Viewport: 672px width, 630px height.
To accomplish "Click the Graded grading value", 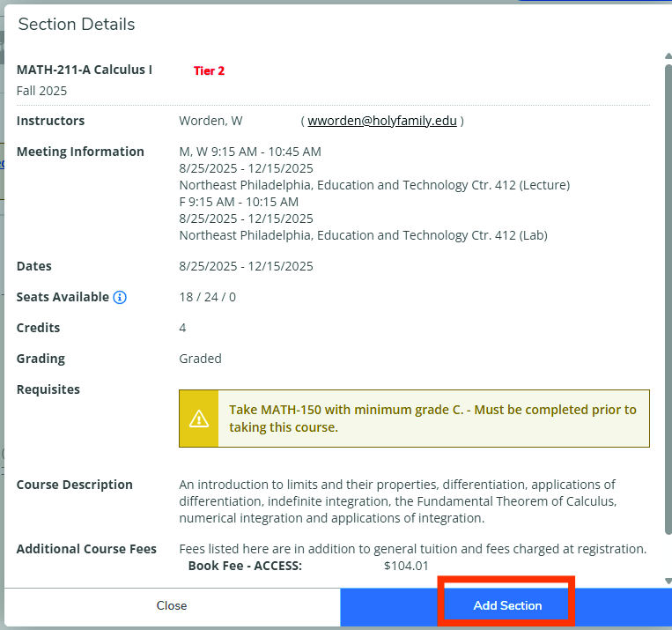I will click(x=200, y=359).
